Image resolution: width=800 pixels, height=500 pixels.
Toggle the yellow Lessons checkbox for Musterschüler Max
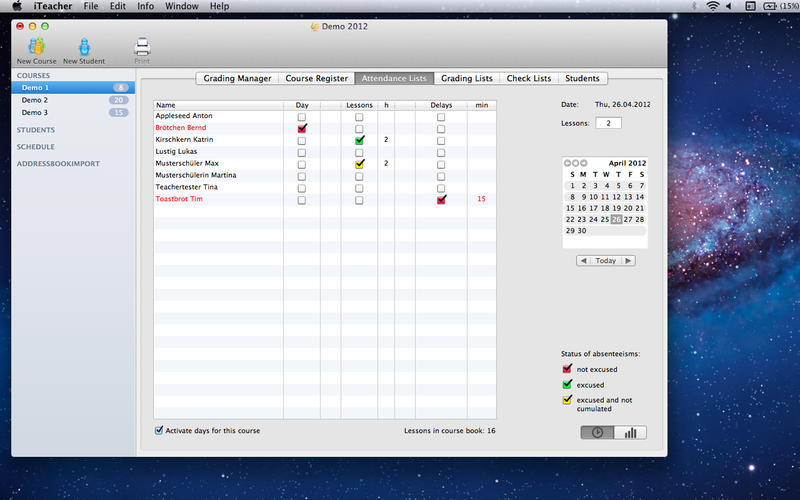(359, 164)
